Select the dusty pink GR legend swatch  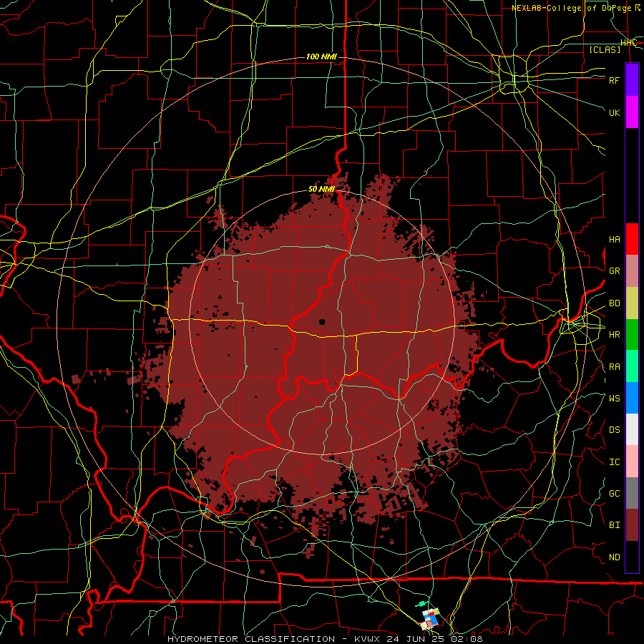click(632, 270)
